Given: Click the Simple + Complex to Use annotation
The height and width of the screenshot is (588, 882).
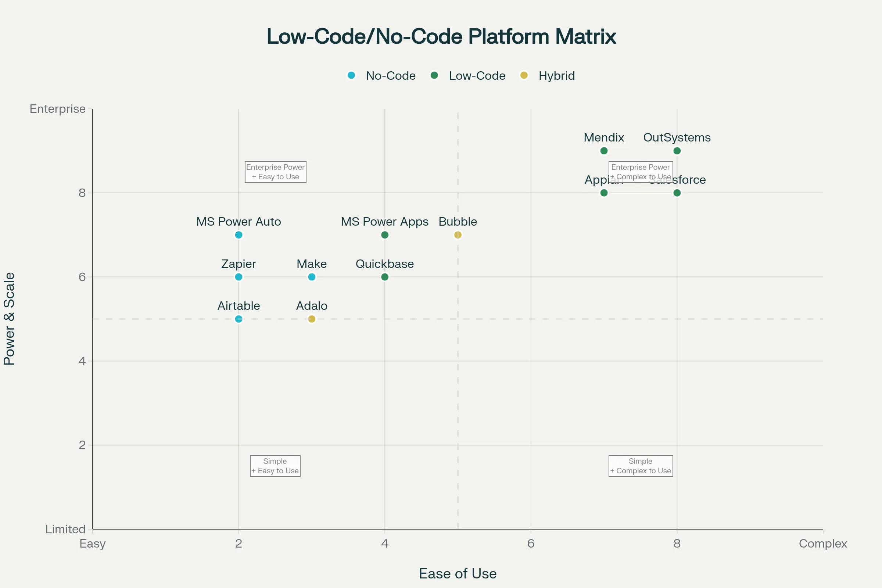Looking at the screenshot, I should coord(641,466).
